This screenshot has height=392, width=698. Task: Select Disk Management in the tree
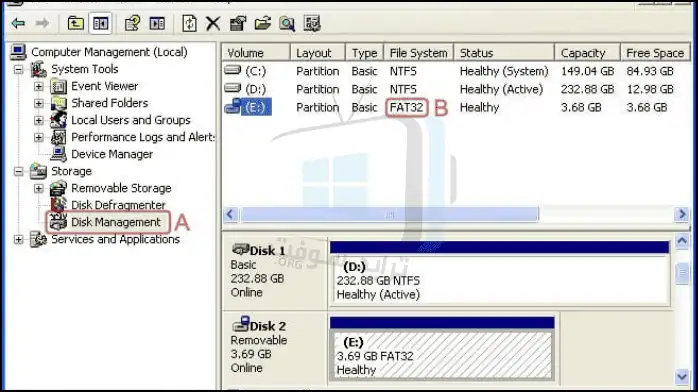click(116, 222)
